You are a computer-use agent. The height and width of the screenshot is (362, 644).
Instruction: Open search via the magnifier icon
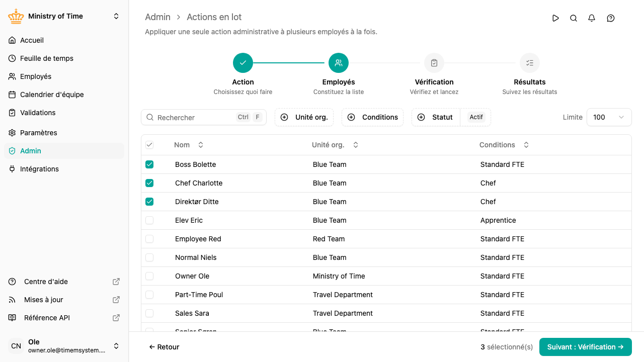coord(574,18)
